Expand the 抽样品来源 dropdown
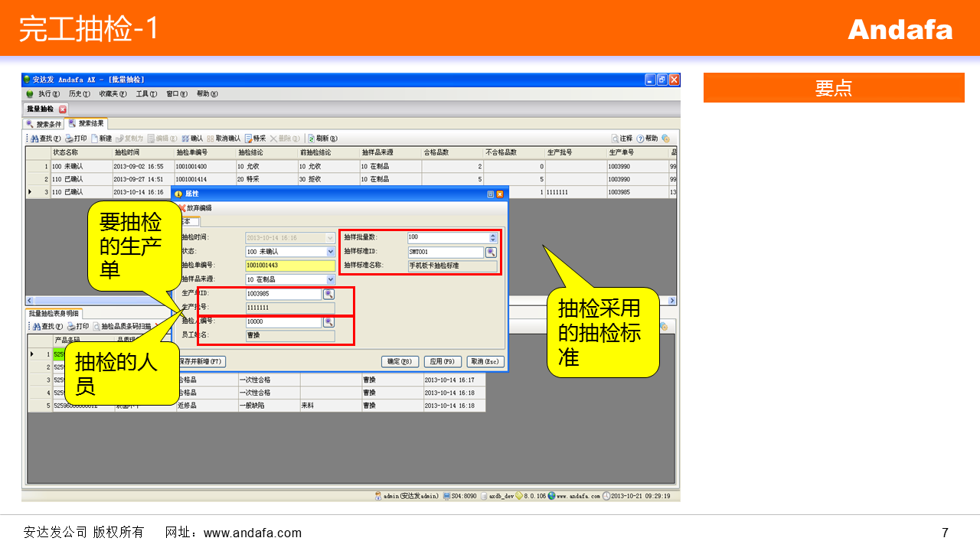 click(x=331, y=279)
